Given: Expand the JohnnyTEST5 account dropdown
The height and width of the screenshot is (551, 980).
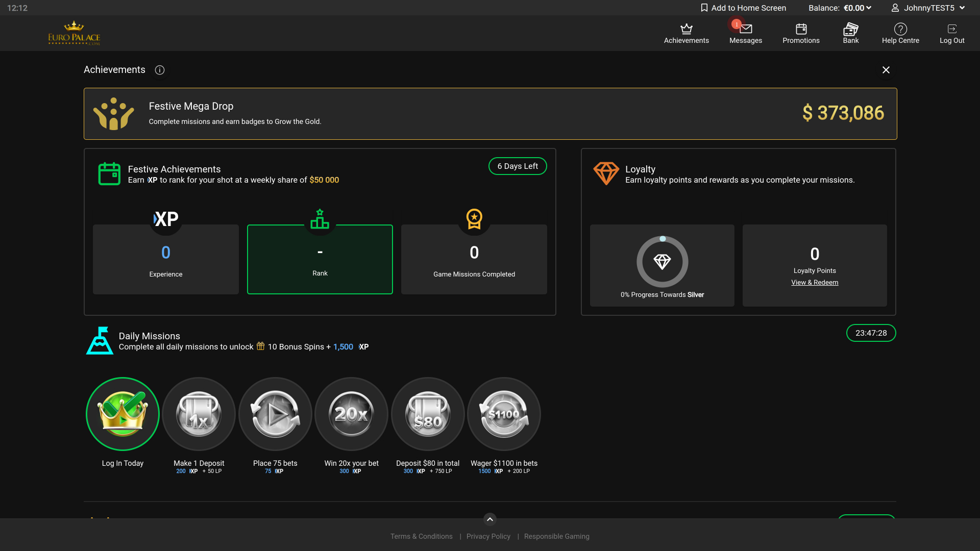Looking at the screenshot, I should [963, 8].
